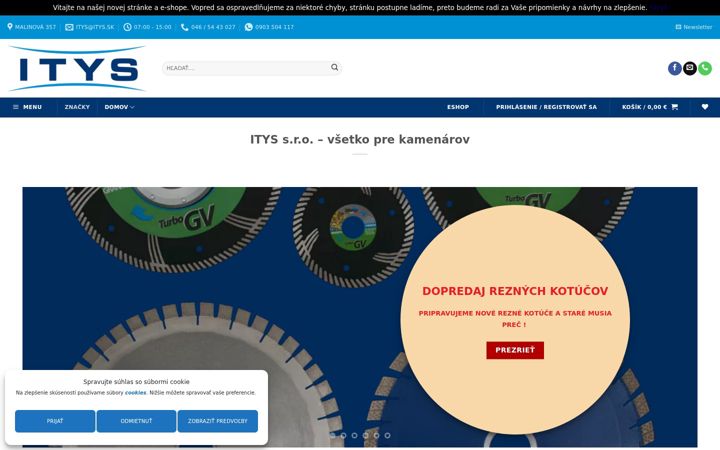Click the Dopredaj rezných kotúčov heading
Viewport: 720px width, 450px height.
(515, 291)
